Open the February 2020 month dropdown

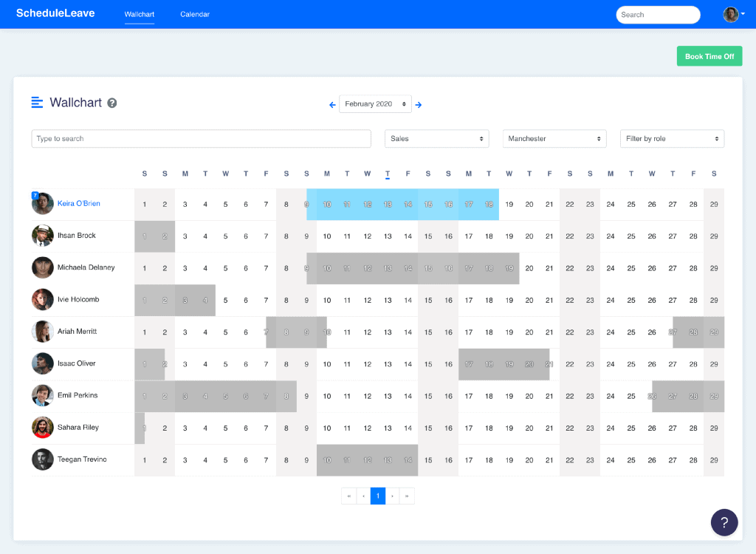375,104
